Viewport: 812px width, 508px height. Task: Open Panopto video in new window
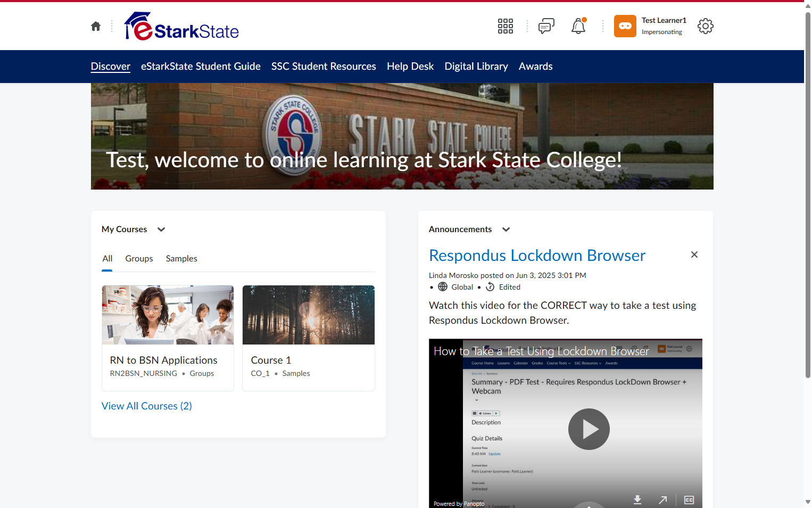pos(662,499)
